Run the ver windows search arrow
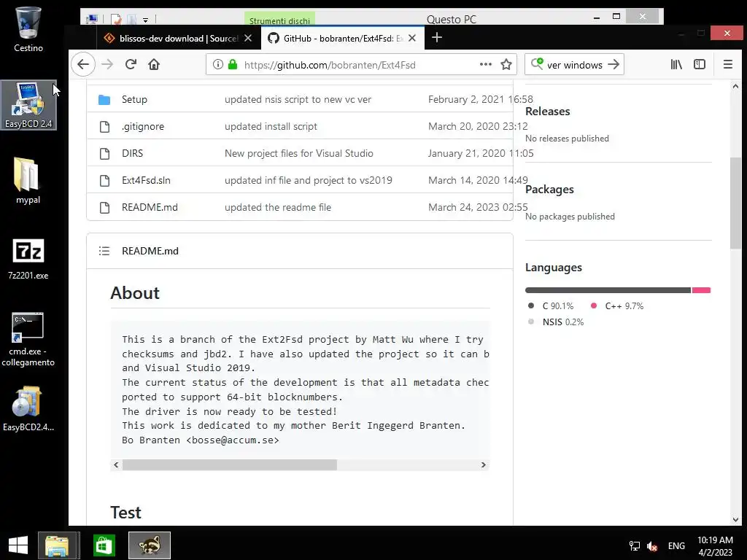The image size is (747, 560). tap(614, 64)
